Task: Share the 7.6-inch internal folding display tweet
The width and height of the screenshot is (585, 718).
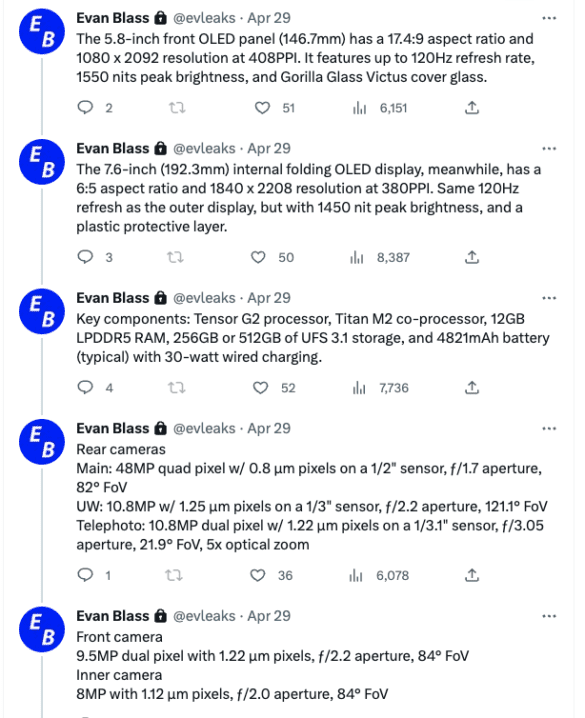Action: coord(472,257)
